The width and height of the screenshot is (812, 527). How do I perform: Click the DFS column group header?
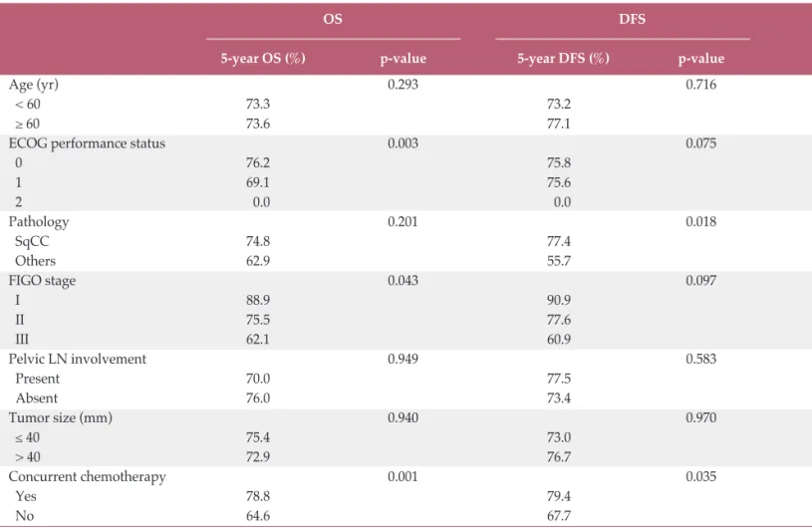click(x=632, y=19)
